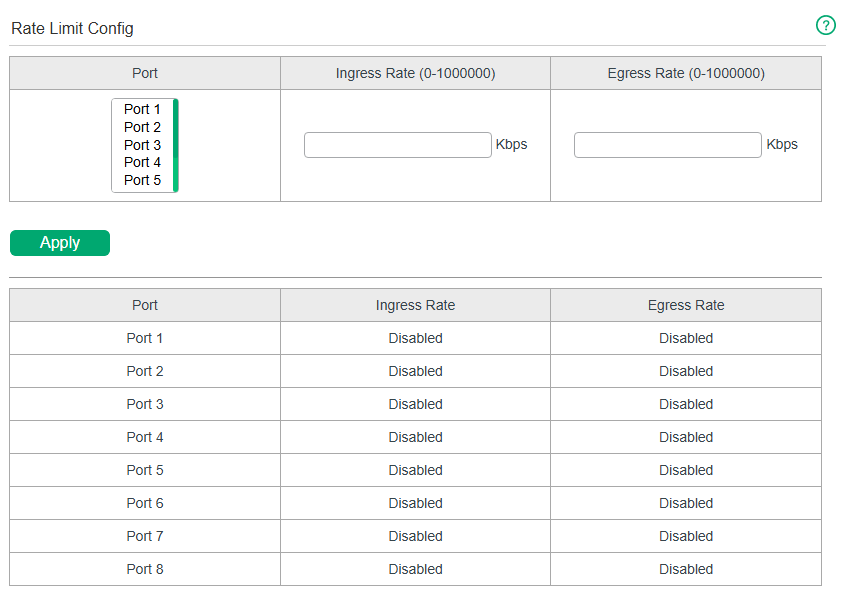Image resolution: width=843 pixels, height=606 pixels.
Task: Click the Ingress Rate (0-1000000) header
Action: (x=415, y=73)
